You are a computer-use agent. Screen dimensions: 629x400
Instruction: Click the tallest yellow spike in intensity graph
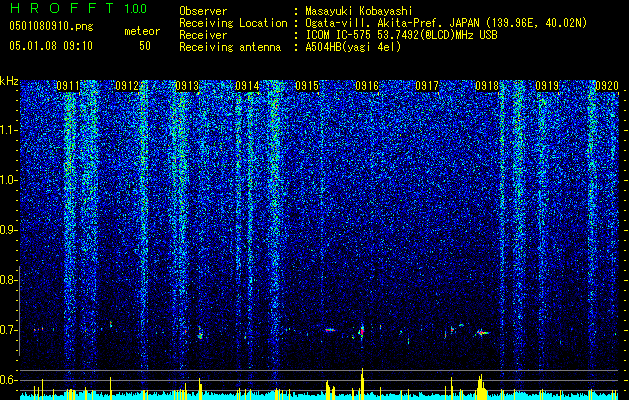pos(362,384)
